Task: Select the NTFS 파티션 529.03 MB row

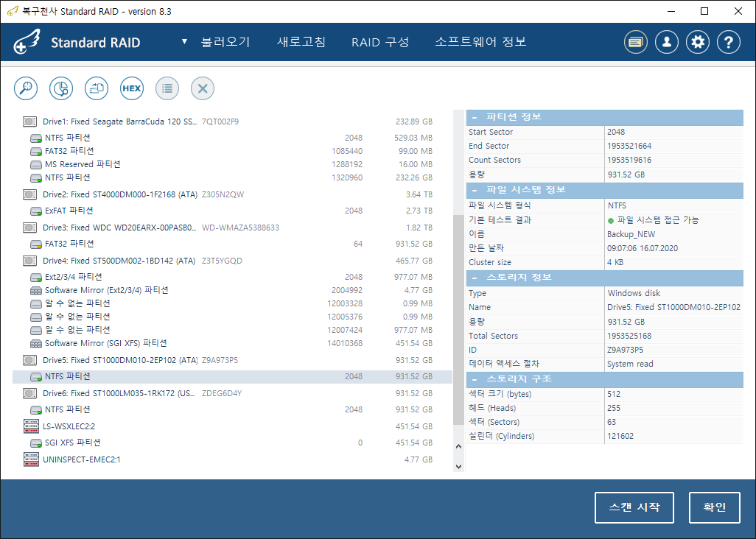Action: pos(232,138)
